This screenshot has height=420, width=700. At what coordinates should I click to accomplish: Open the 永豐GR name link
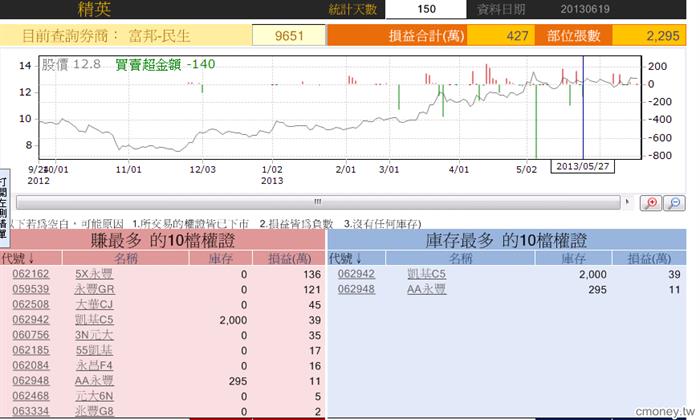click(94, 289)
